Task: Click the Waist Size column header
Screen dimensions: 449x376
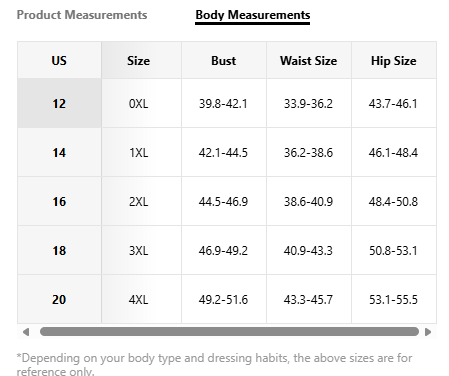Action: (309, 60)
